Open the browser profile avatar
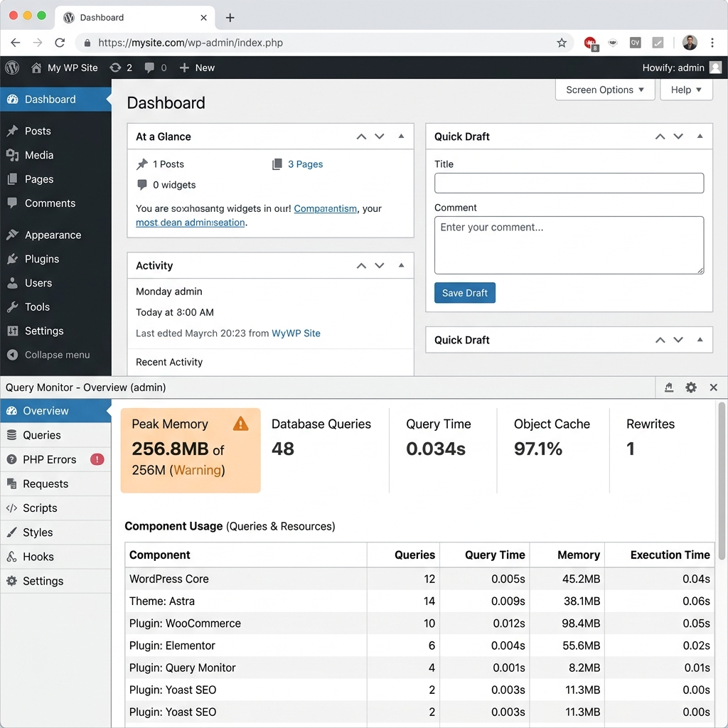This screenshot has width=728, height=728. [690, 43]
